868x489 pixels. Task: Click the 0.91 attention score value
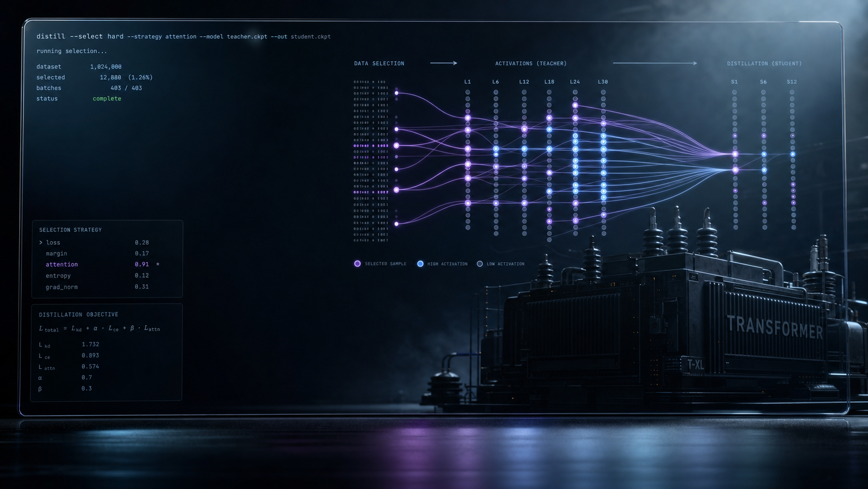click(142, 265)
